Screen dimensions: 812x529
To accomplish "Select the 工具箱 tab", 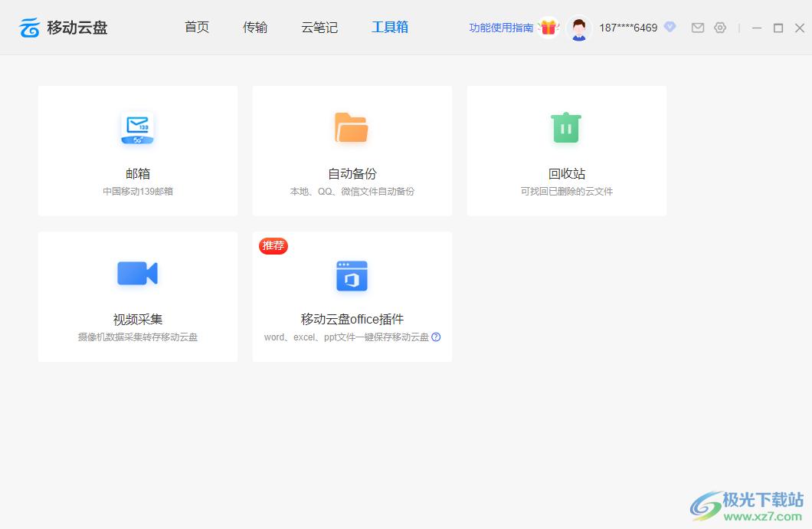I will (390, 28).
